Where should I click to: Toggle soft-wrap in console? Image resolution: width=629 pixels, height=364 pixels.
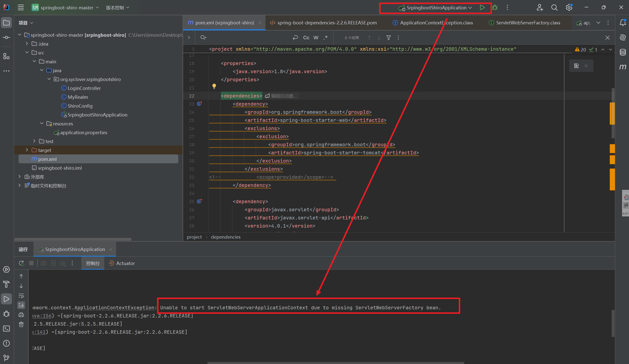[21, 296]
